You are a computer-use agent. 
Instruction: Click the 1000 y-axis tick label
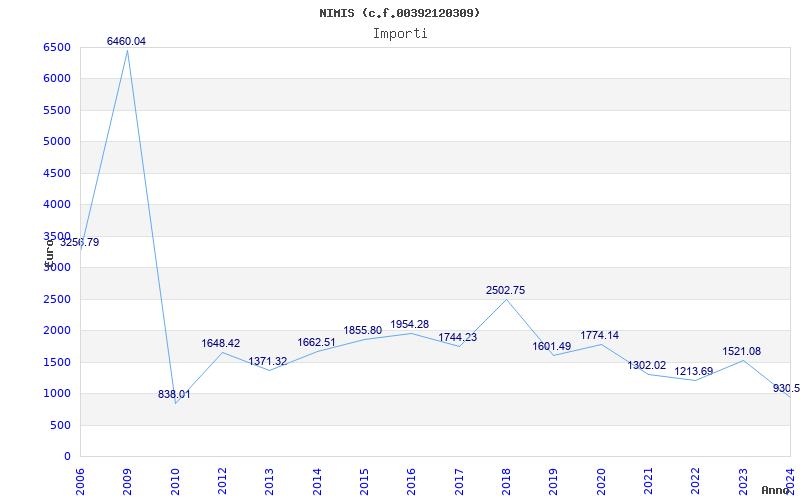click(x=56, y=393)
